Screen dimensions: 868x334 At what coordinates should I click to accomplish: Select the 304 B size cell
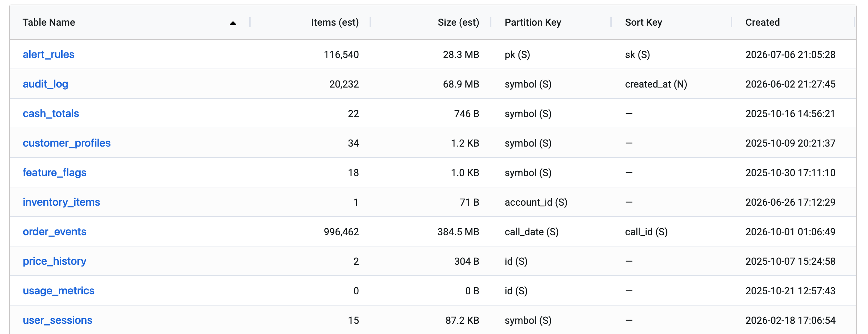pos(466,261)
